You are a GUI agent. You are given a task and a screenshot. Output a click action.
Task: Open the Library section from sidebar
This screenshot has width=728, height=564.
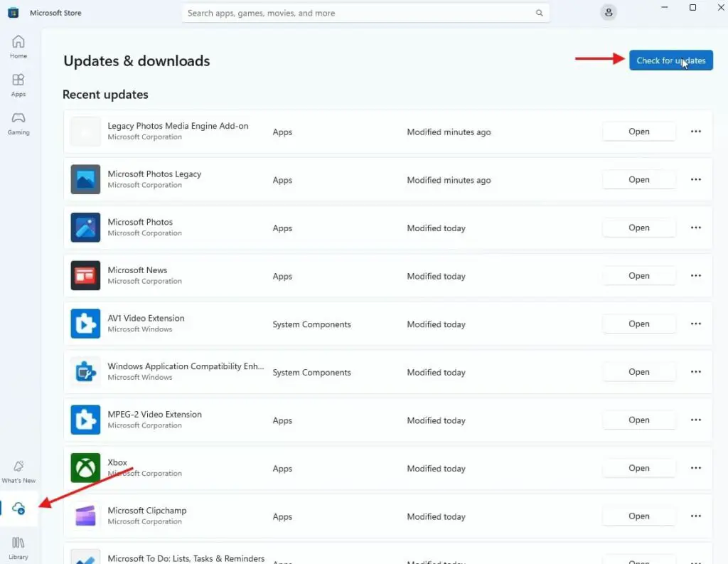(18, 546)
